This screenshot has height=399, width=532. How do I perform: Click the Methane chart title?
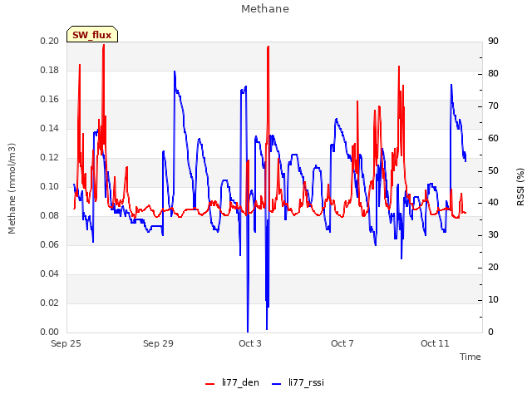coord(265,9)
